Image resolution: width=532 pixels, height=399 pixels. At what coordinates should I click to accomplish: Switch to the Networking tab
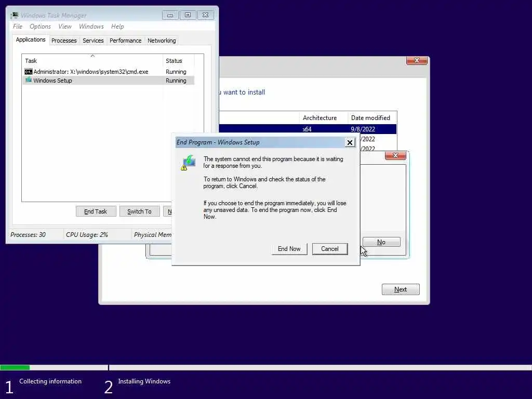[x=162, y=41]
